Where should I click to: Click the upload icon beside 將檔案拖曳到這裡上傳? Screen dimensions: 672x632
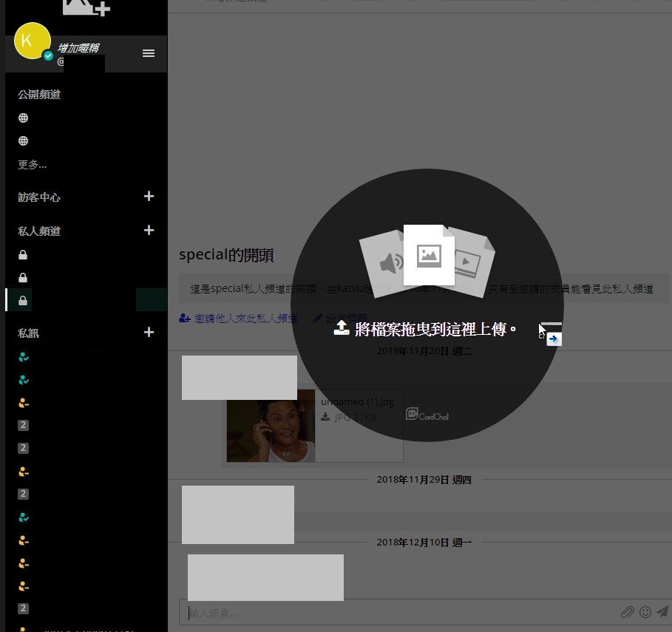342,327
